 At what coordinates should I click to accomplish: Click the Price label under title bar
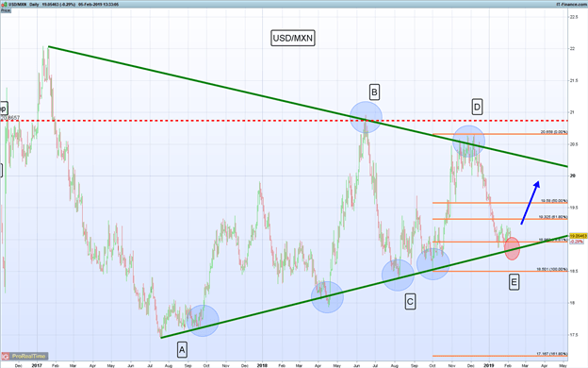point(6,10)
